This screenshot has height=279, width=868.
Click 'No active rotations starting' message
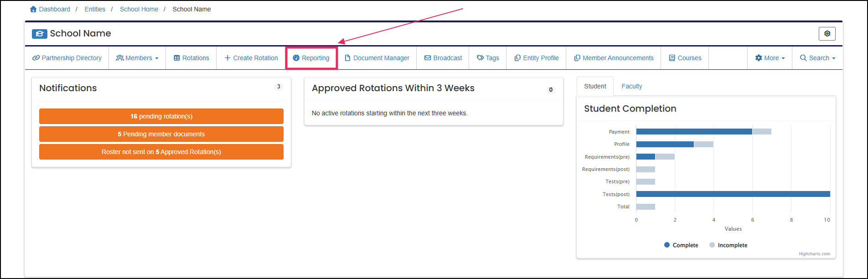tap(390, 113)
